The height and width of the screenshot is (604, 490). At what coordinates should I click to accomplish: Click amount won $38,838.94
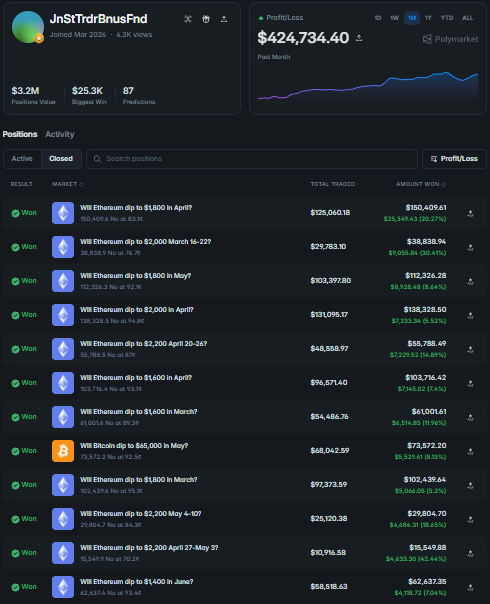(x=426, y=242)
